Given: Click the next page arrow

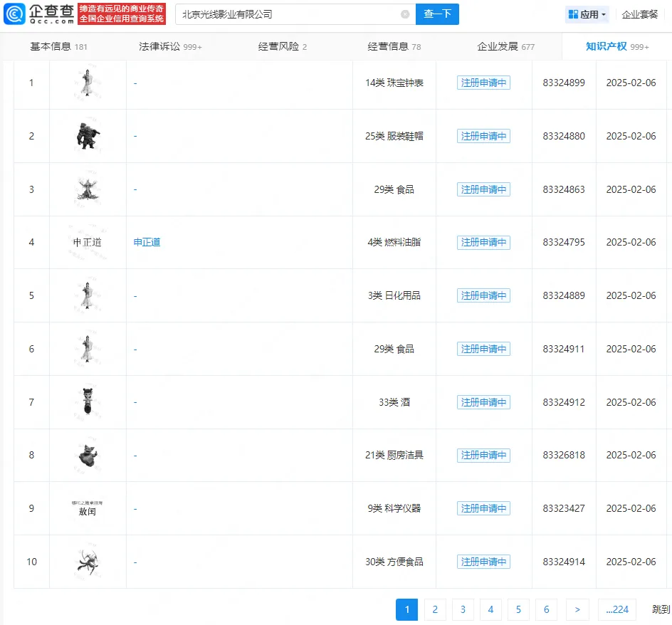Looking at the screenshot, I should point(577,609).
